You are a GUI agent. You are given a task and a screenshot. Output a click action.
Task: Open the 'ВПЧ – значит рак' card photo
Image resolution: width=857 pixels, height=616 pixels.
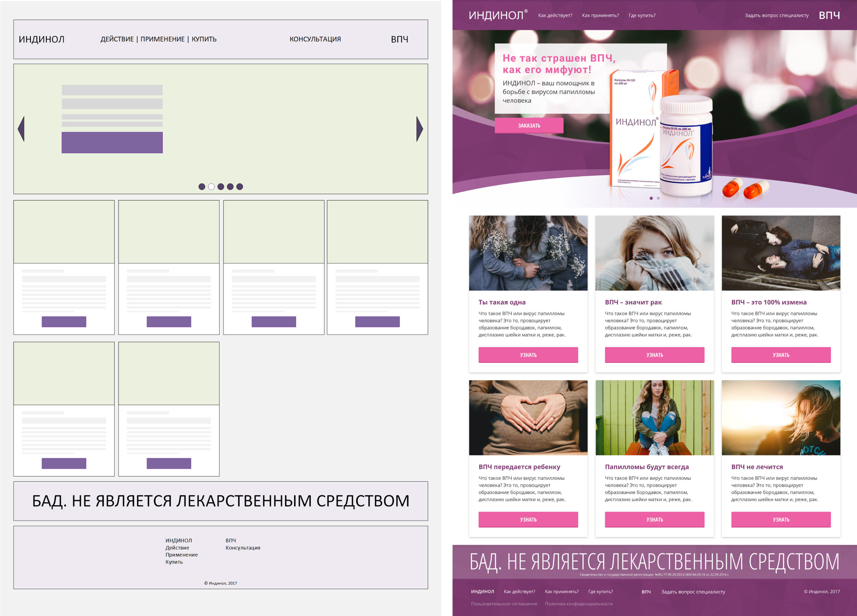coord(654,253)
